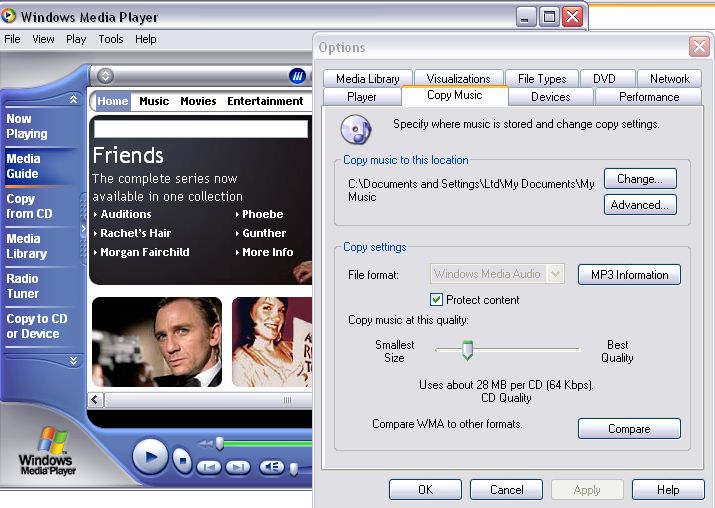Click the Windows Media Player title bar icon
The image size is (715, 508).
coord(8,16)
